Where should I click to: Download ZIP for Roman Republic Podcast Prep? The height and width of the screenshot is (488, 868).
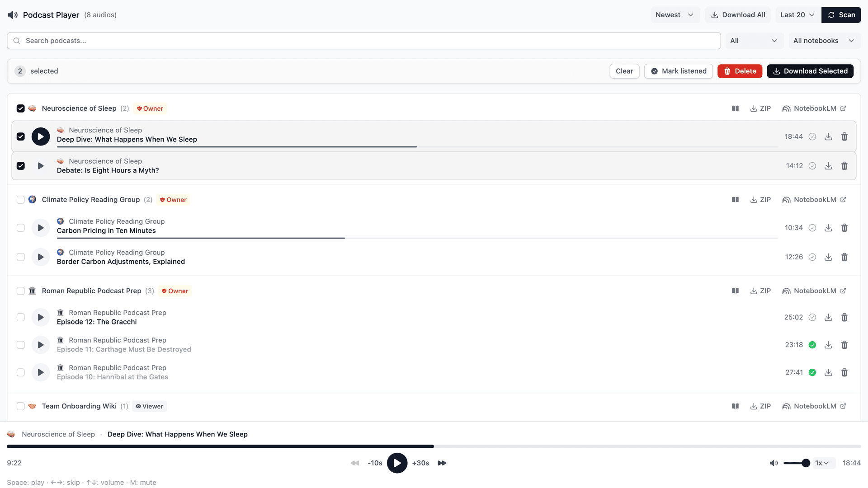(x=760, y=291)
